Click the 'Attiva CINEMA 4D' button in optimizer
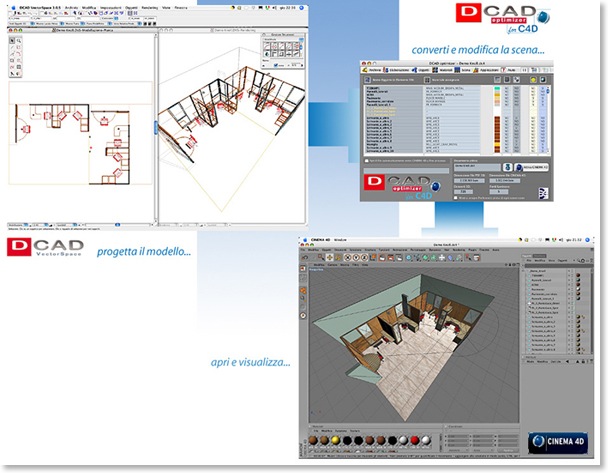 pos(532,167)
